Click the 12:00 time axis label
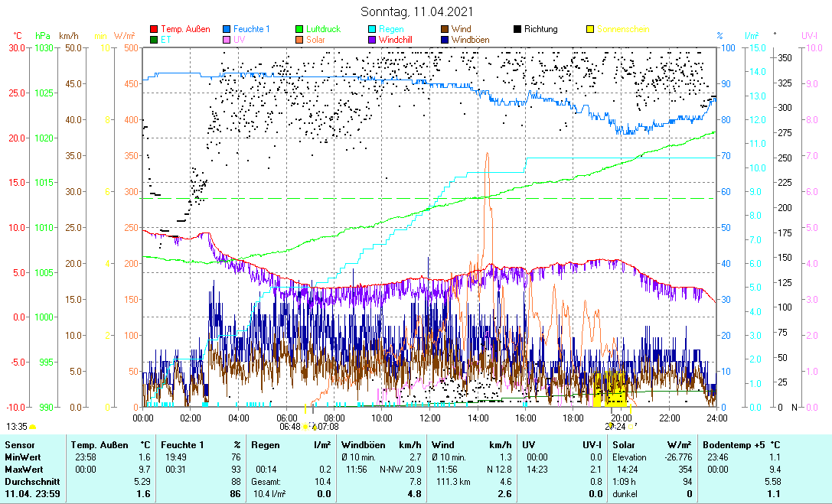 tap(430, 418)
